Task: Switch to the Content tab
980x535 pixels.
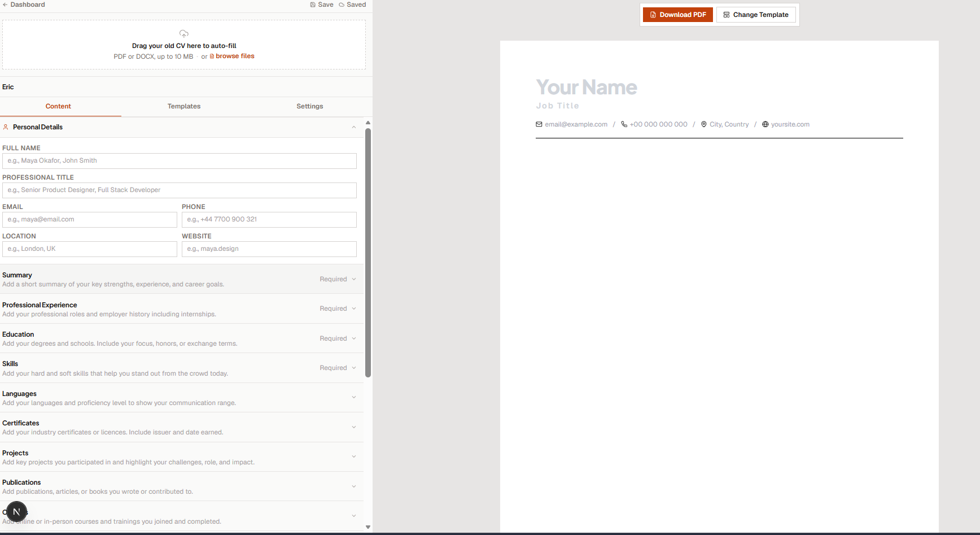Action: tap(58, 106)
